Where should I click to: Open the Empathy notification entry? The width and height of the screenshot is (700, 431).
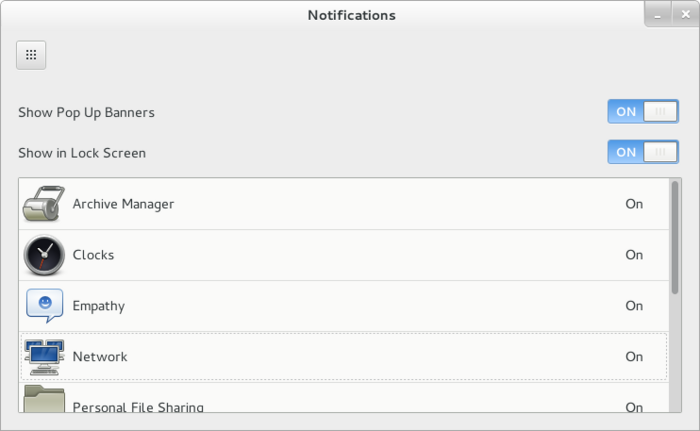click(x=98, y=306)
